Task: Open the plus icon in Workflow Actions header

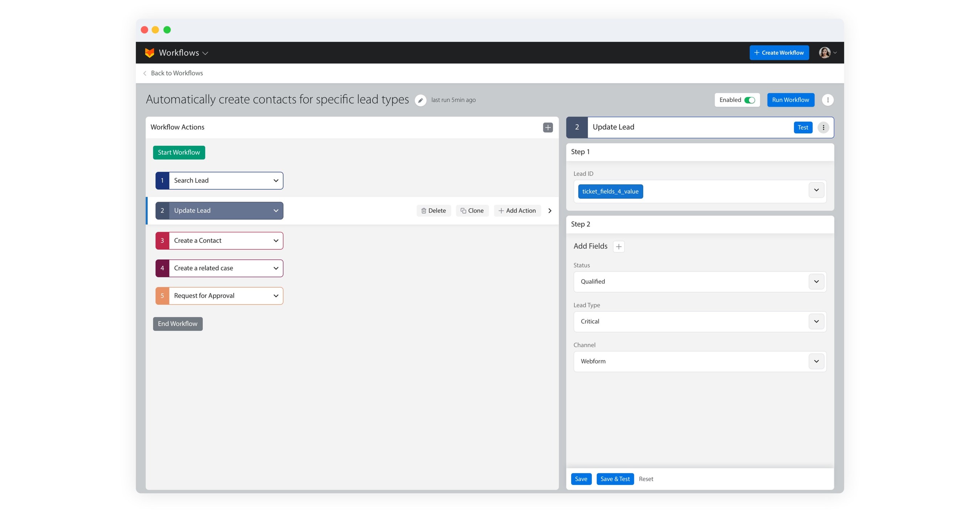Action: tap(547, 127)
